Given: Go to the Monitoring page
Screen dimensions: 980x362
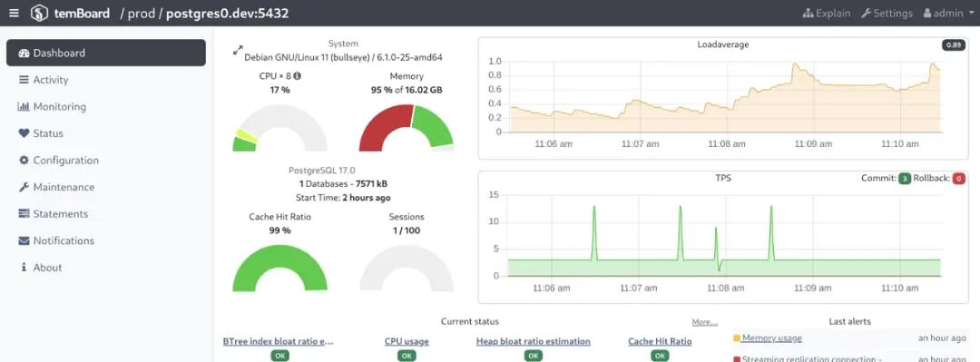Looking at the screenshot, I should [105, 107].
